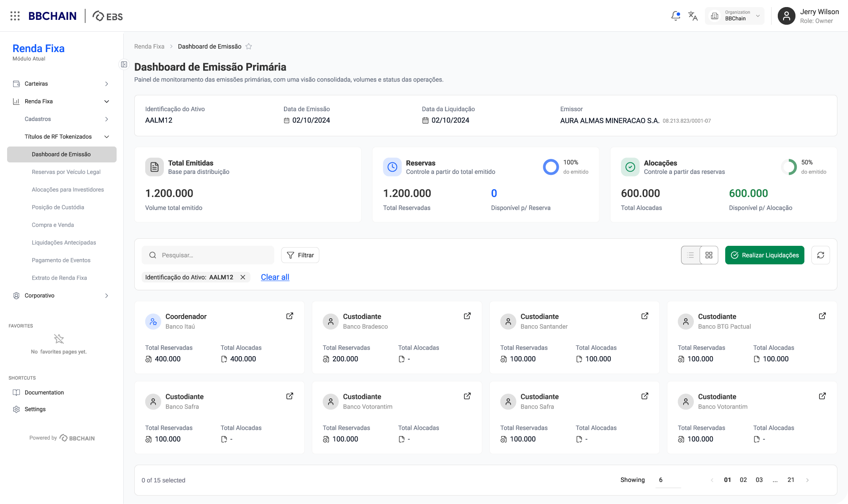Remove the AALM12 filter chip
This screenshot has width=848, height=504.
[x=243, y=277]
